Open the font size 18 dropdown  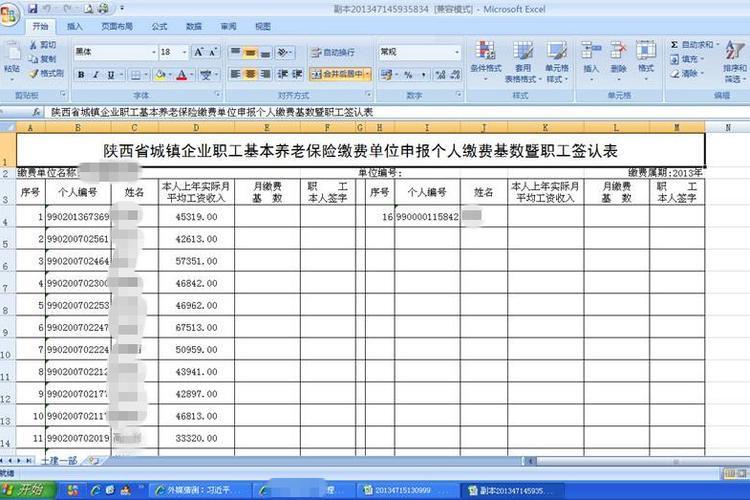185,52
